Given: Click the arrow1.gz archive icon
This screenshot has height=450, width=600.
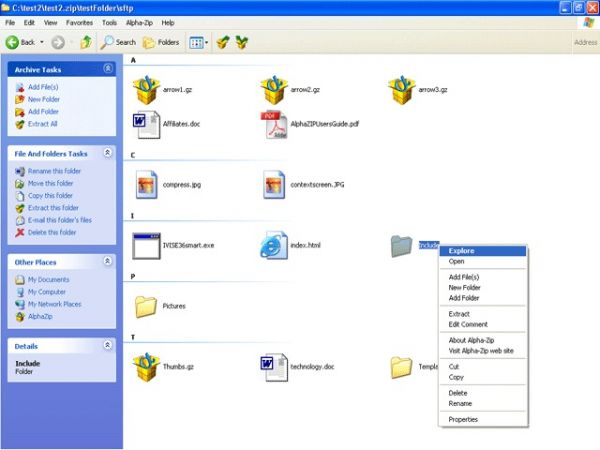Looking at the screenshot, I should coord(147,91).
